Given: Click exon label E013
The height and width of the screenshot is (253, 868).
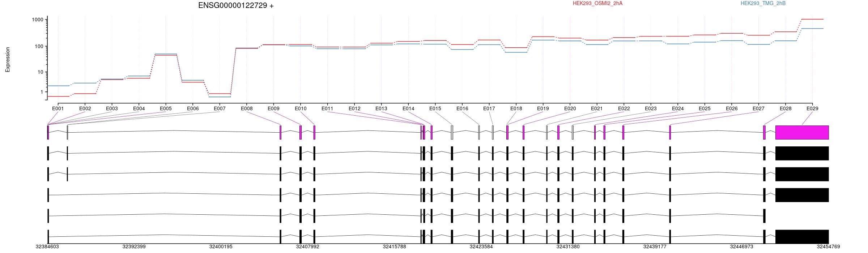Looking at the screenshot, I should [x=381, y=108].
